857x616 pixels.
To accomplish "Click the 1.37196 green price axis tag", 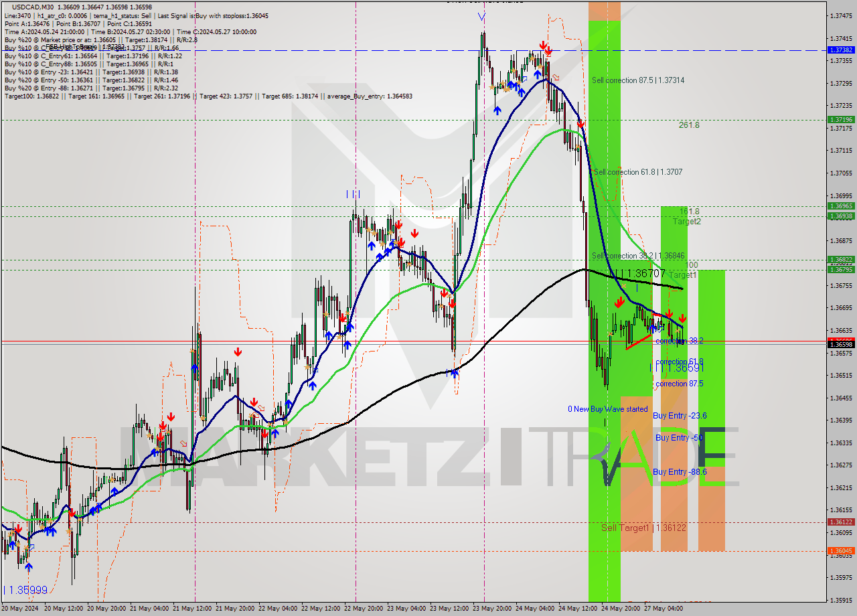I will (x=841, y=120).
